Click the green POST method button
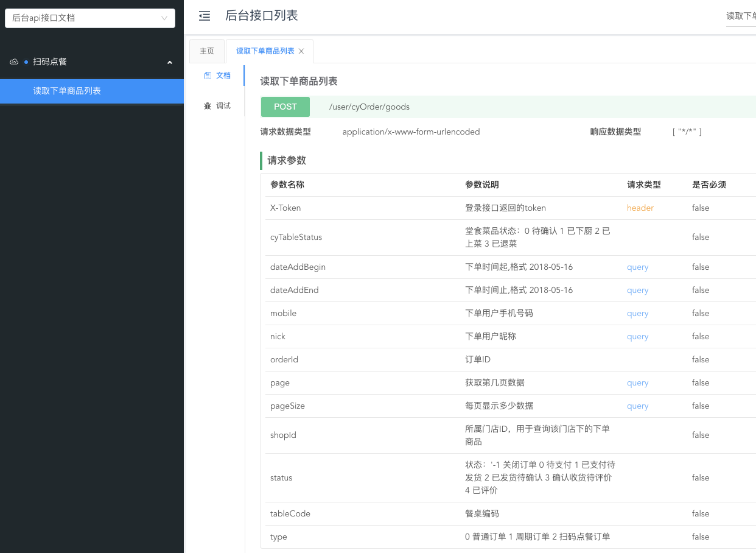The image size is (756, 553). (x=285, y=107)
